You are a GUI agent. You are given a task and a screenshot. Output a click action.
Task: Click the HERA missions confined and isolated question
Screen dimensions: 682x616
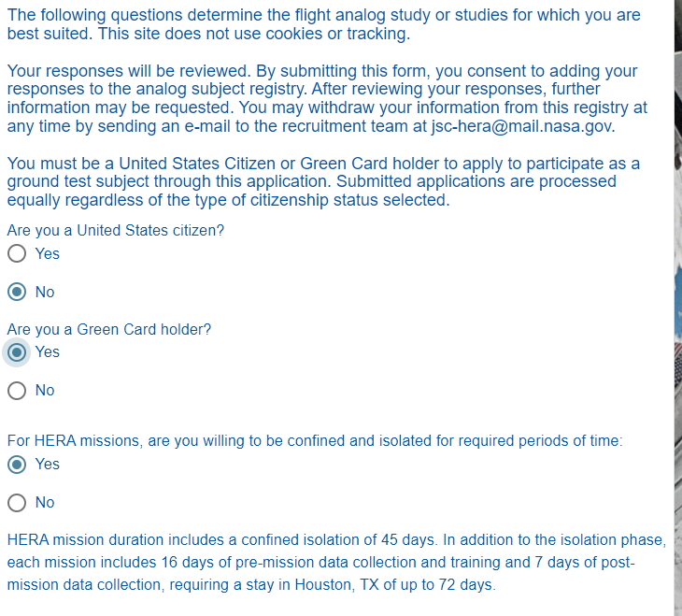pos(314,441)
